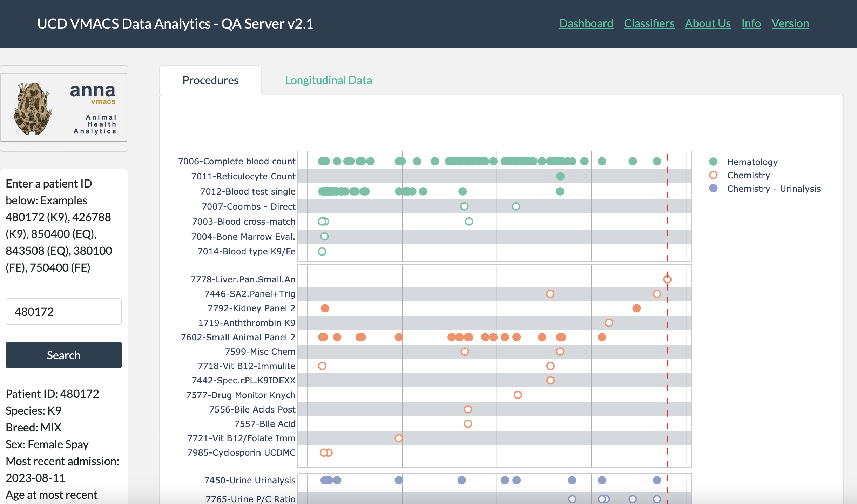Click the last 7450-Urine Urinalysis point
This screenshot has height=504, width=857.
(x=657, y=480)
